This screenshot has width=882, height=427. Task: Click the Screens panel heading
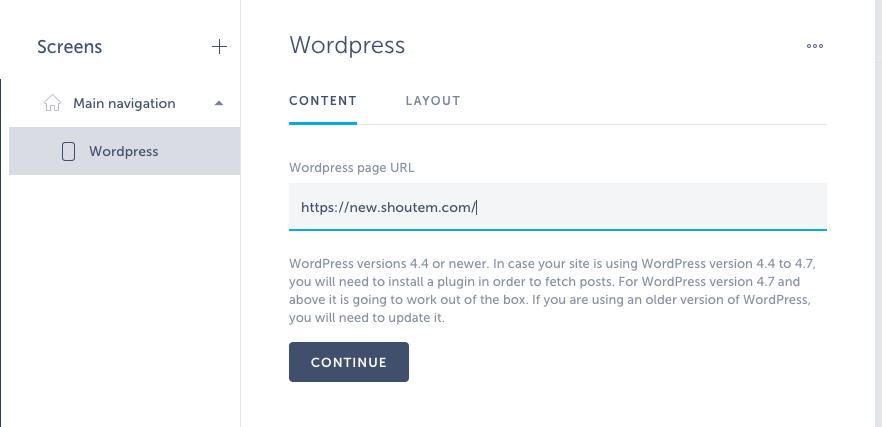point(70,47)
